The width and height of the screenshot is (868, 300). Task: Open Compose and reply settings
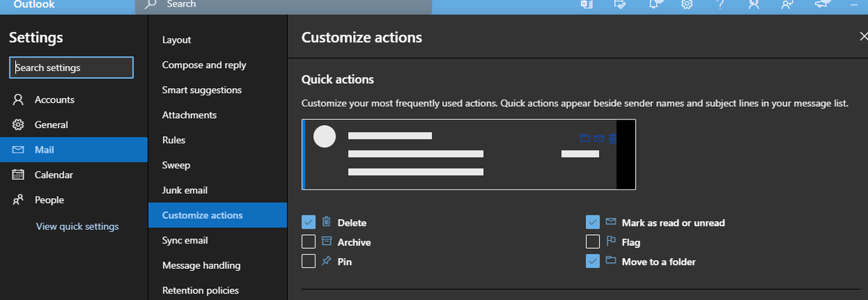click(x=218, y=65)
